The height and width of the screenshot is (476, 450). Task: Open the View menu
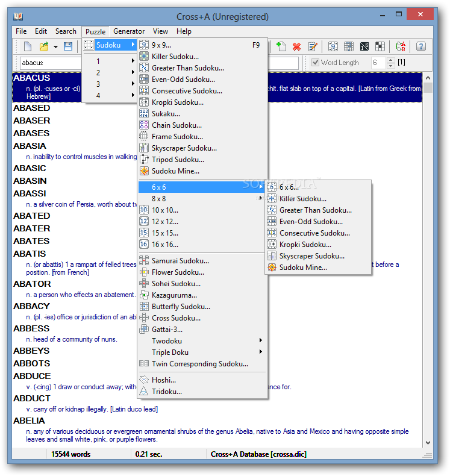[160, 31]
